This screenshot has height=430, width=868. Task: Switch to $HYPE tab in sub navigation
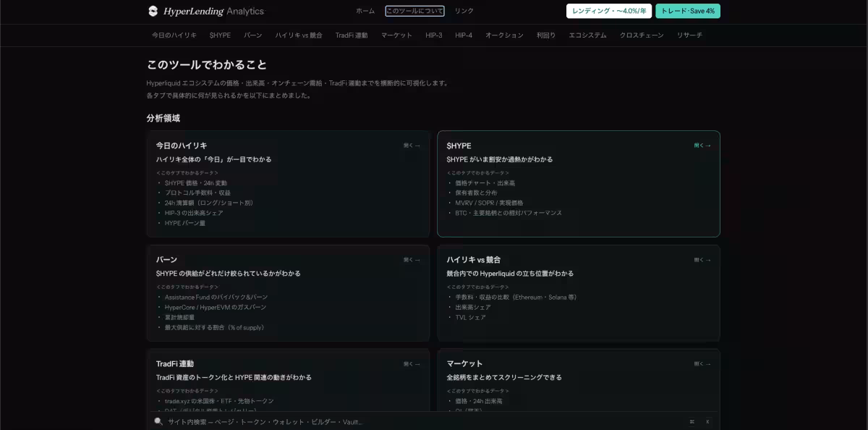pyautogui.click(x=220, y=35)
